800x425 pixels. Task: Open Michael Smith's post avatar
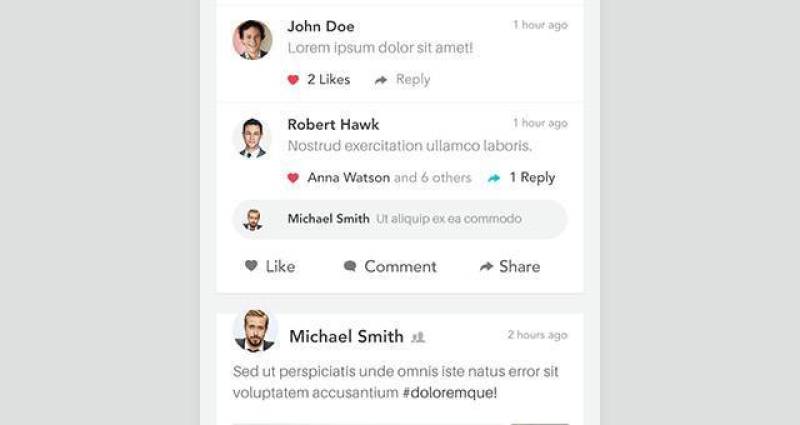pyautogui.click(x=254, y=331)
